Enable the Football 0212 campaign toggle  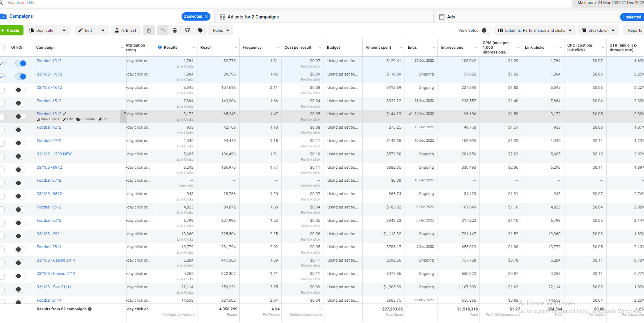click(21, 223)
